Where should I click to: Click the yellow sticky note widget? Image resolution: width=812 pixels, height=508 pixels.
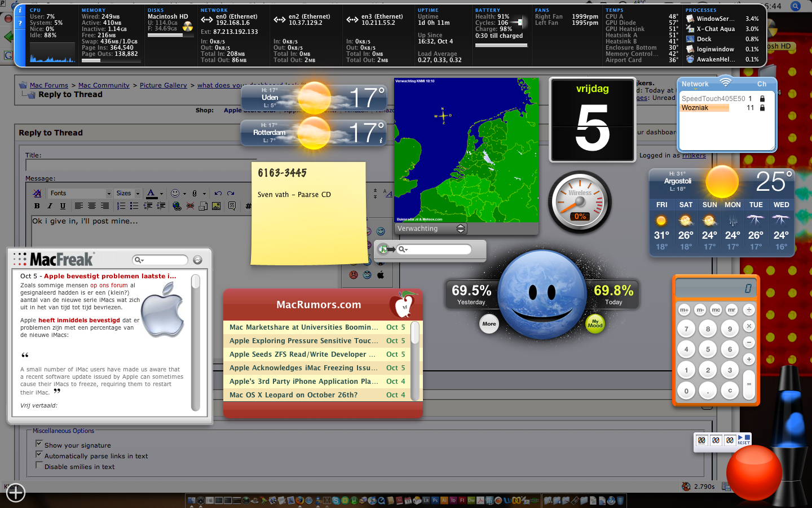pos(308,213)
